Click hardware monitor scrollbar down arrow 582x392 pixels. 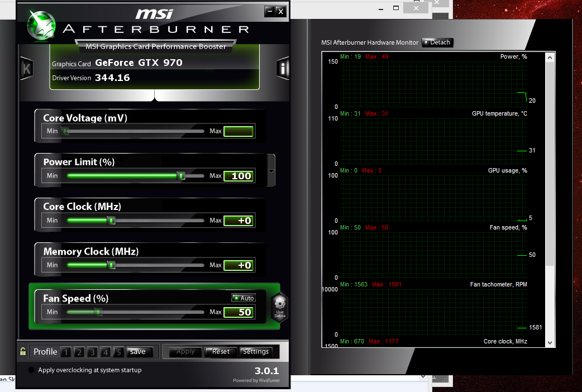550,343
